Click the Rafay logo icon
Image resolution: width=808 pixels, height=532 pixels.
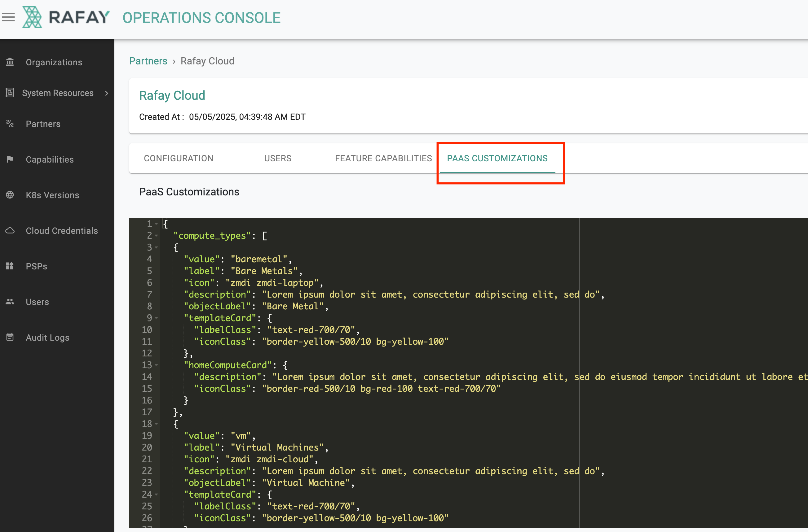pos(32,17)
